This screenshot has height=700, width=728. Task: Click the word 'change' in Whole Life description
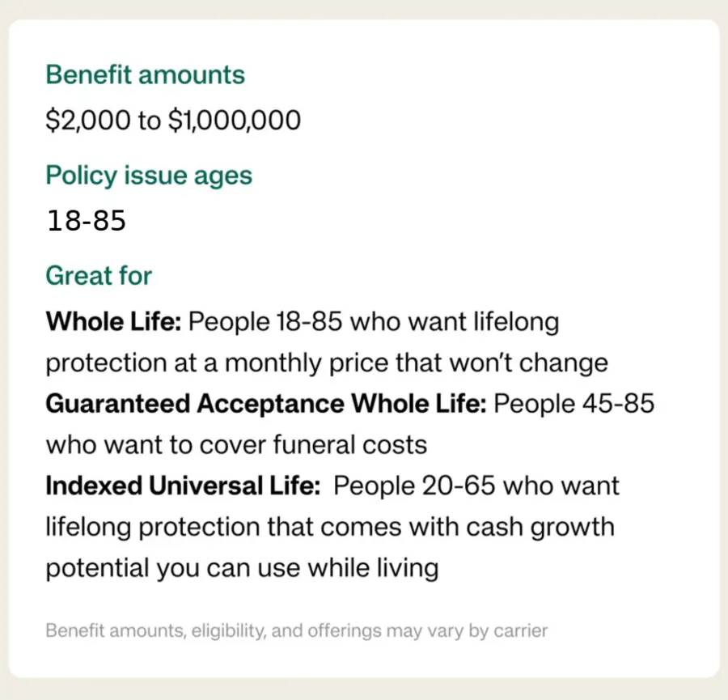pos(564,363)
